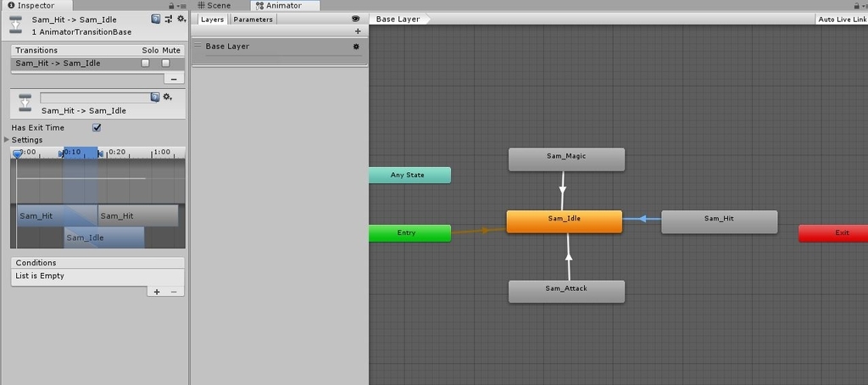Image resolution: width=868 pixels, height=385 pixels.
Task: Click the large transition icon in the Inspector header
Action: [x=16, y=25]
